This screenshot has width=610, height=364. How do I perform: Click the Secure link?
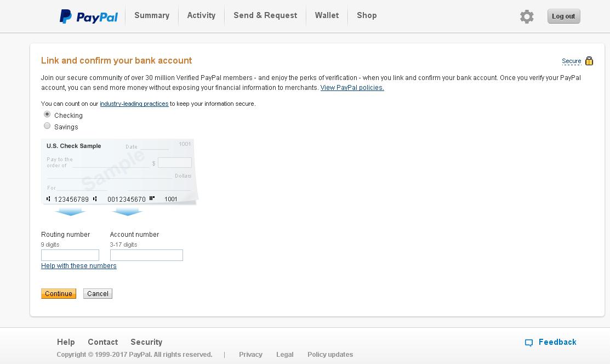(x=572, y=61)
